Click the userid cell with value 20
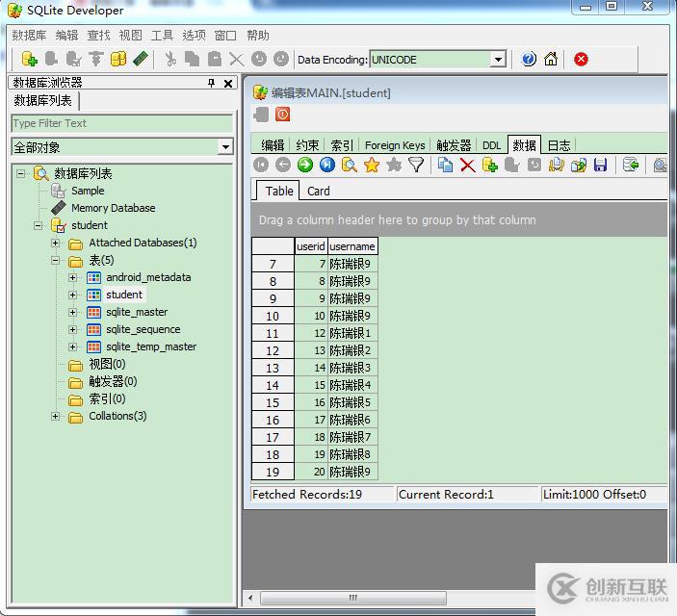 [x=311, y=472]
